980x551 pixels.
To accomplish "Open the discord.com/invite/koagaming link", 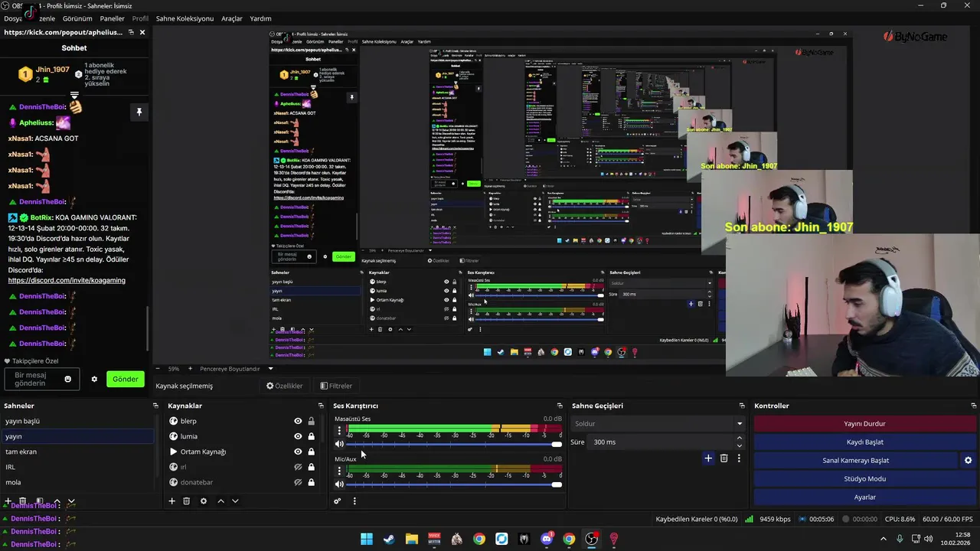I will 67,281.
